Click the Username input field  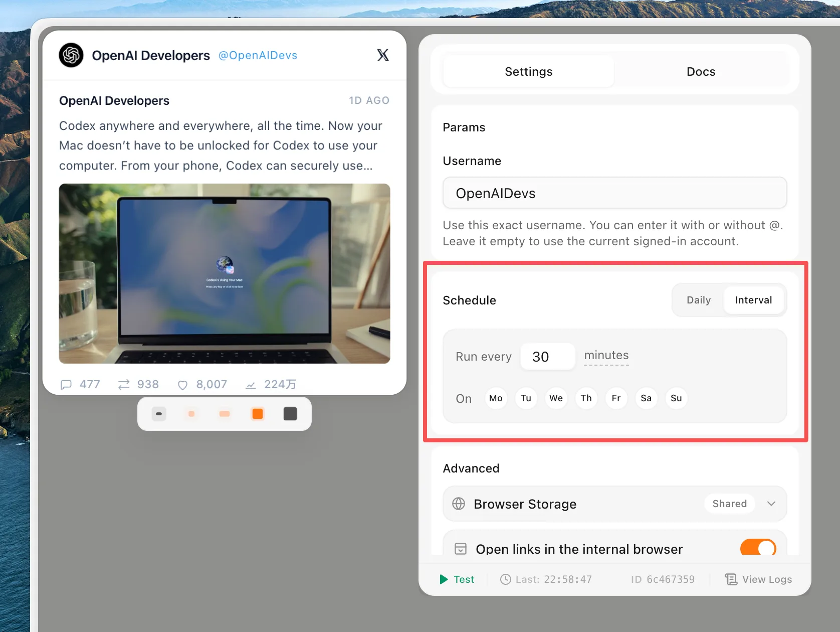click(x=615, y=193)
